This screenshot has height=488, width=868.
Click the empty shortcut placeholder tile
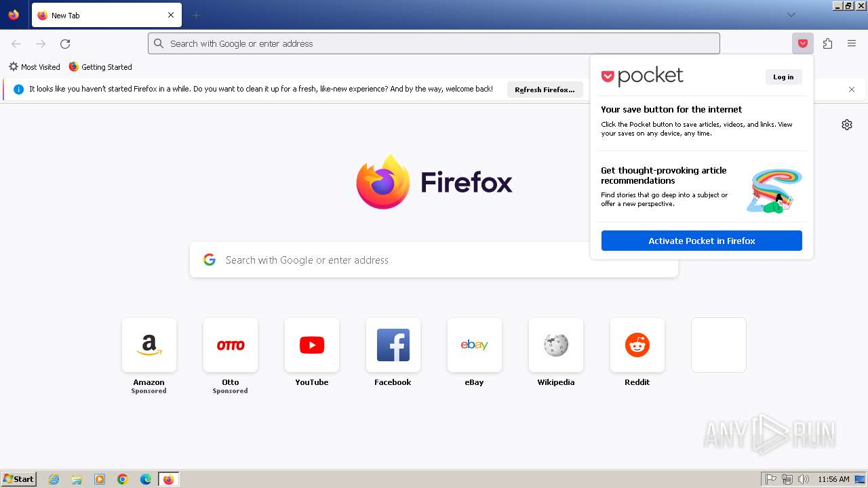719,345
